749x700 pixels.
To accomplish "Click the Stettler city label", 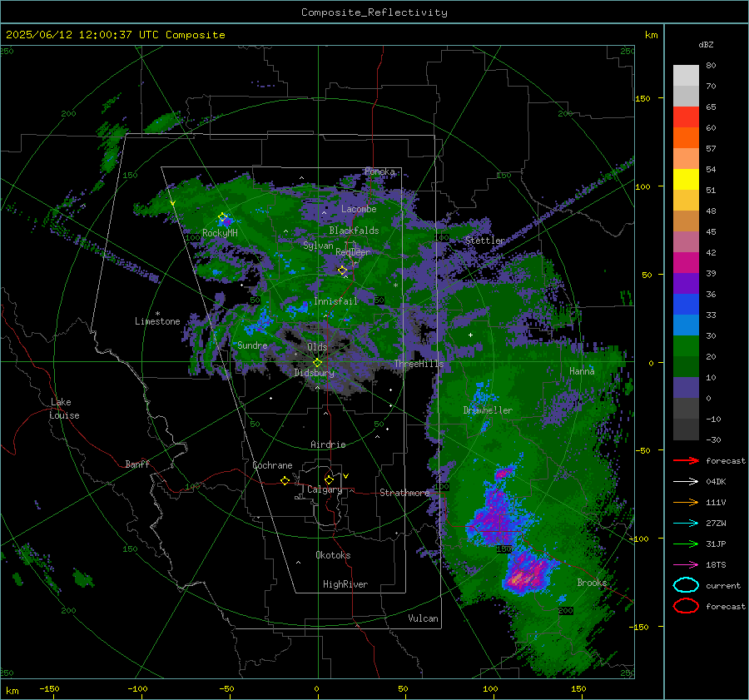I will (x=485, y=241).
